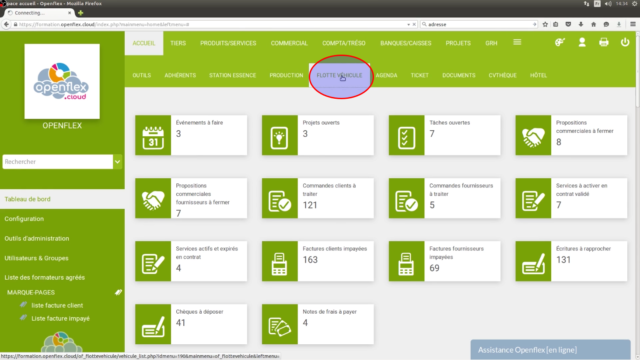Click the power logout icon
640x360 pixels.
625,42
